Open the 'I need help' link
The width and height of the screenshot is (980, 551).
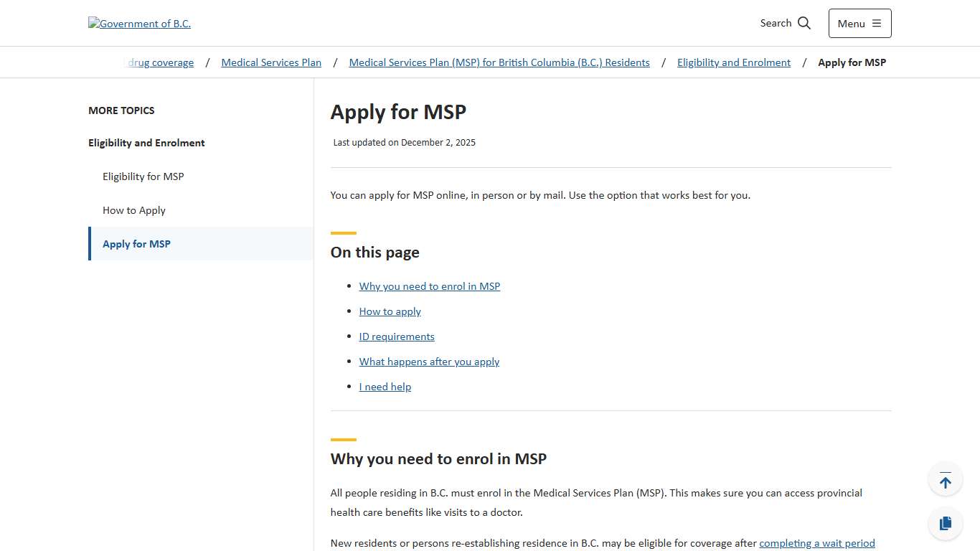(385, 386)
